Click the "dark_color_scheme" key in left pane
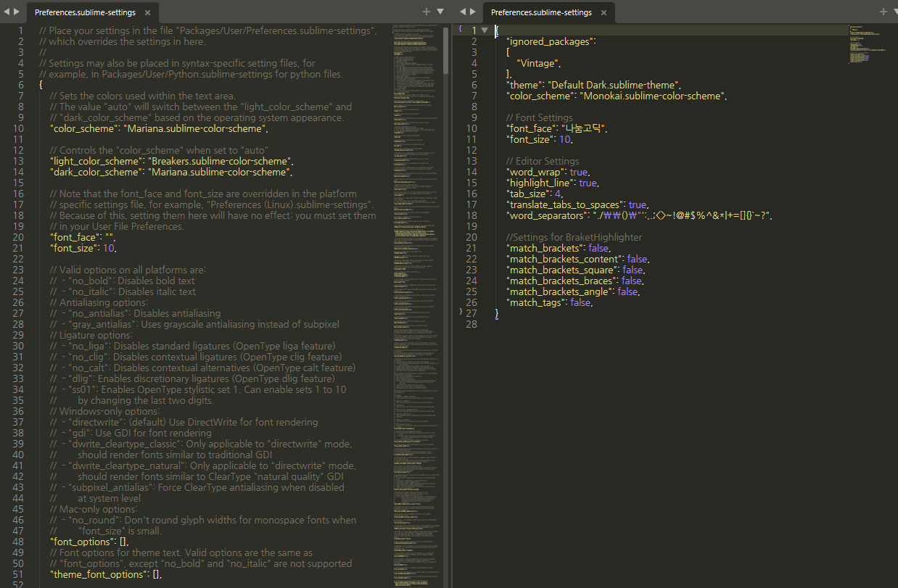 click(96, 172)
